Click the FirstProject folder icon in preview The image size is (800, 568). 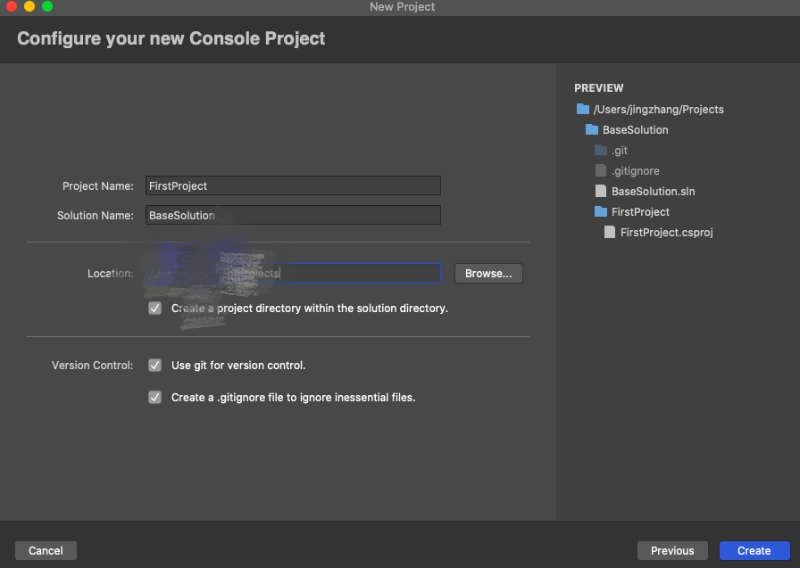point(601,212)
